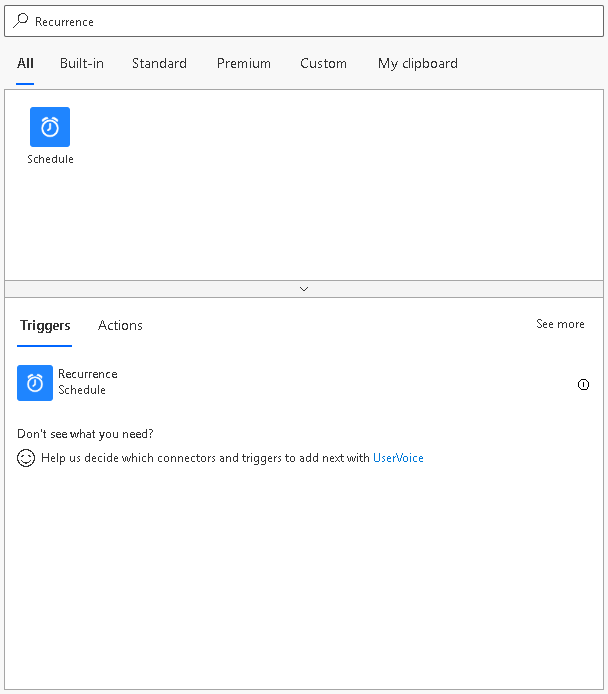Show the Custom connectors tab

323,63
